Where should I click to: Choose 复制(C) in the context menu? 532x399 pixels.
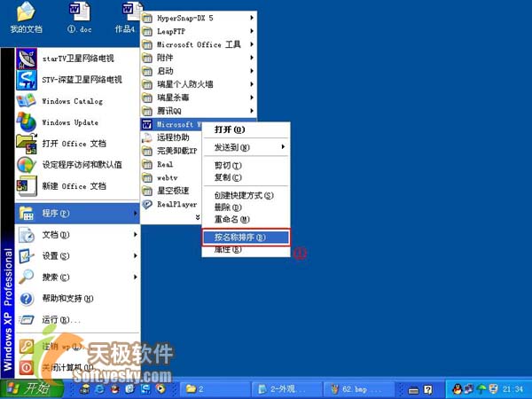point(246,177)
